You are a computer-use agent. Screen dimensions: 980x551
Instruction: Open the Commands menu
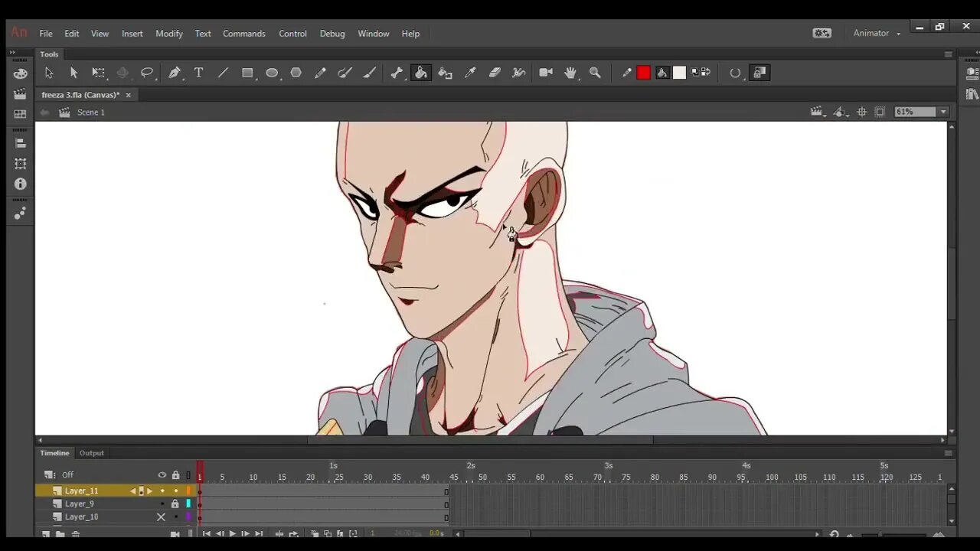[244, 34]
